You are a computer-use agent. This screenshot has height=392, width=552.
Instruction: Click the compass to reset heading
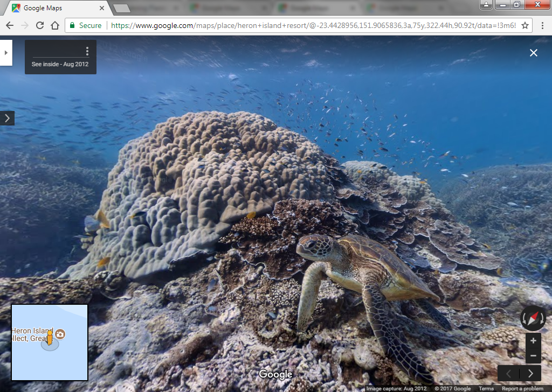[x=533, y=318]
